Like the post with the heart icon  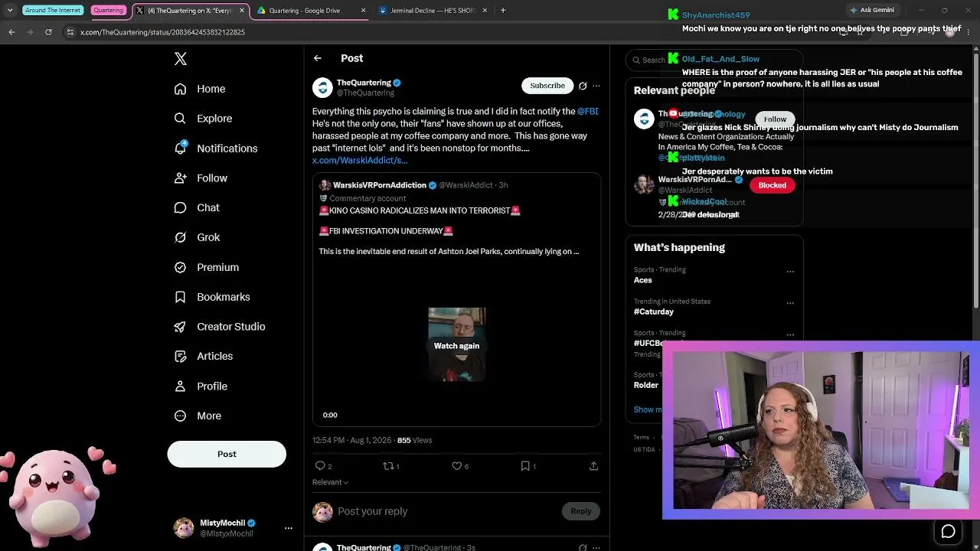tap(459, 466)
